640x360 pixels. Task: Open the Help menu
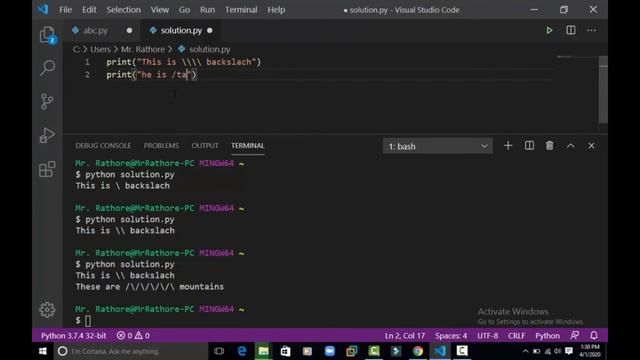(x=276, y=10)
